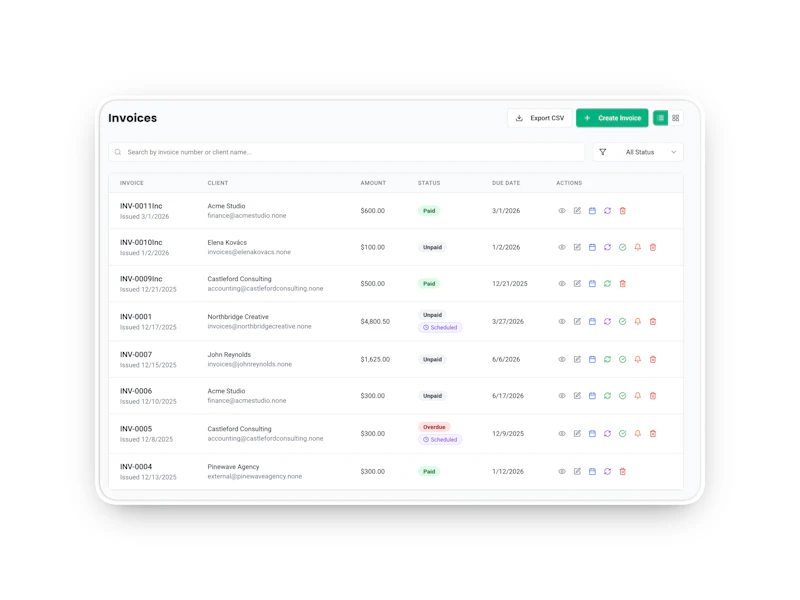The image size is (800, 600).
Task: Click green recurring icon for INV-0009Inc
Action: coord(607,284)
